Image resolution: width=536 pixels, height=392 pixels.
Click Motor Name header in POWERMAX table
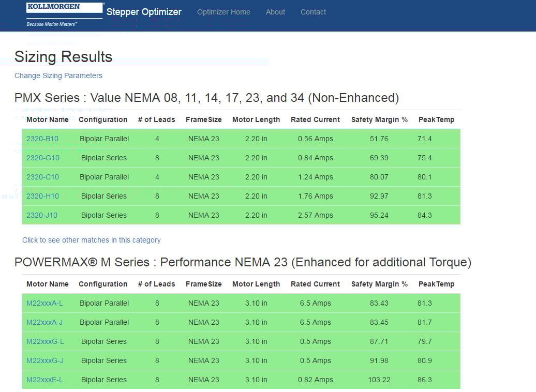pyautogui.click(x=48, y=284)
